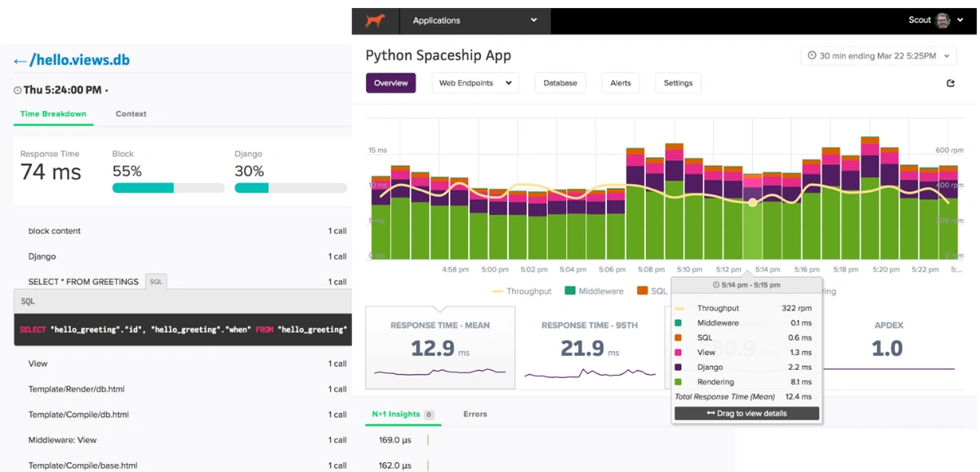Open the Applications dropdown

pos(475,20)
